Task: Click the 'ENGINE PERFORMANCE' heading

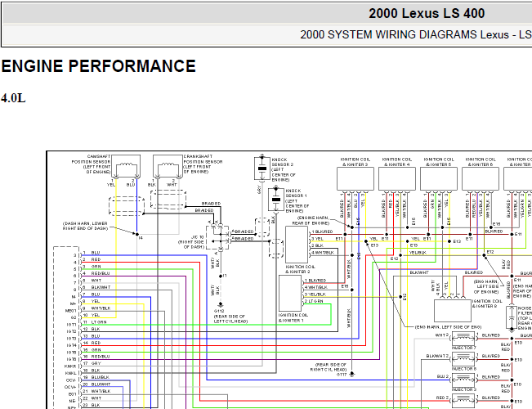Action: 98,66
